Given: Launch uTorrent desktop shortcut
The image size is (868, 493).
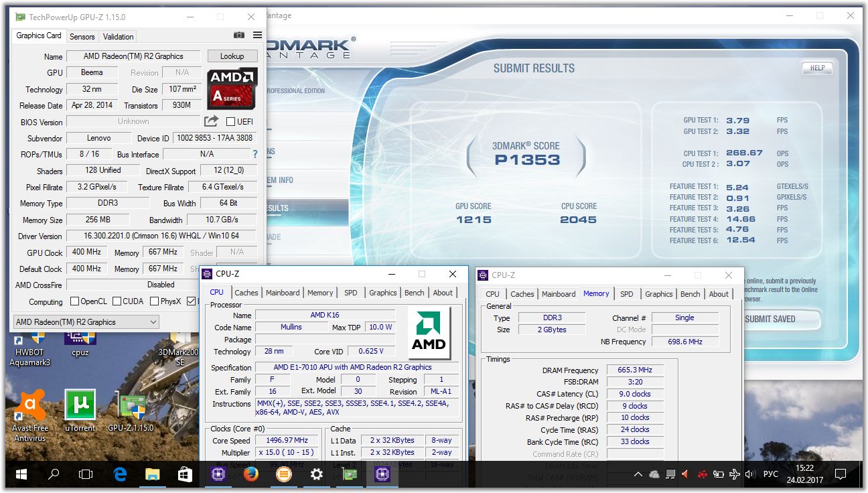Looking at the screenshot, I should [x=80, y=411].
